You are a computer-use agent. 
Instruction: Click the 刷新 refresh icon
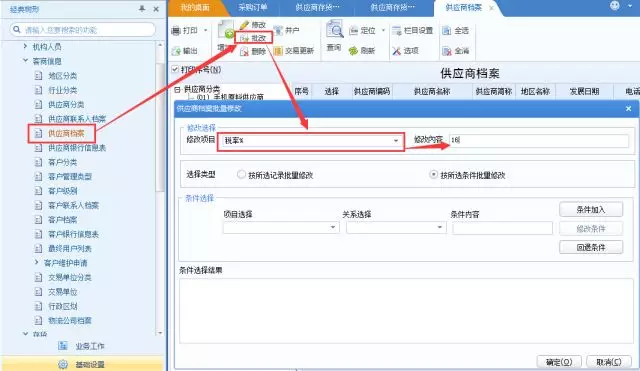(353, 51)
